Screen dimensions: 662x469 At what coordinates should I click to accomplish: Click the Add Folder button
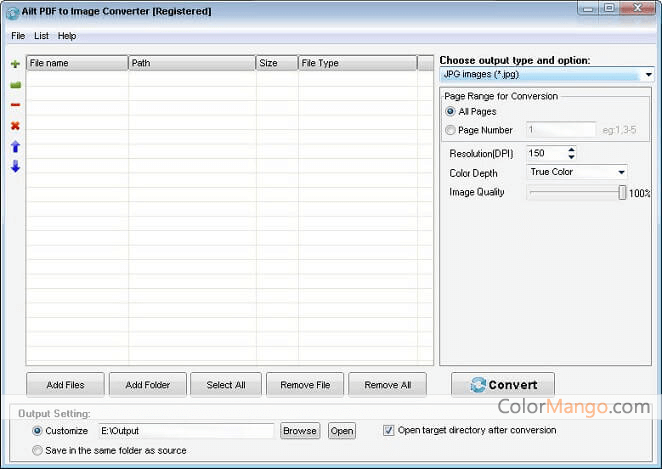coord(147,385)
